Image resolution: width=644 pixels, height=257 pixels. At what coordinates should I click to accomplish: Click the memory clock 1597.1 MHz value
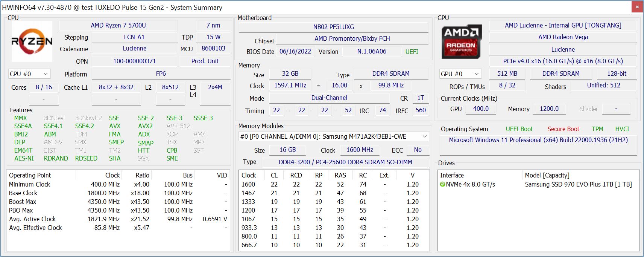click(290, 86)
